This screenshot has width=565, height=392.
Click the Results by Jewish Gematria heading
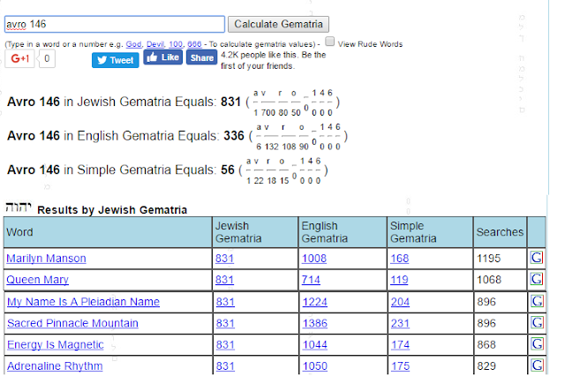(112, 210)
